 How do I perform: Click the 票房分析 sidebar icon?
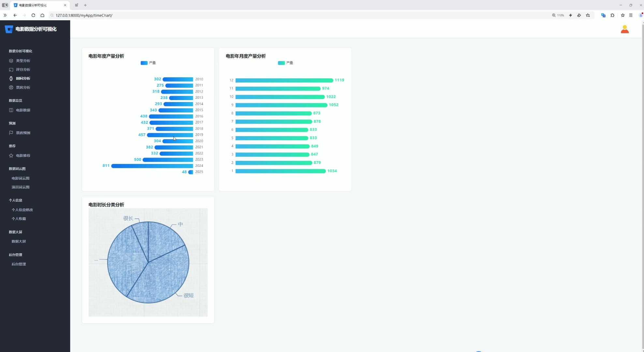pos(11,87)
